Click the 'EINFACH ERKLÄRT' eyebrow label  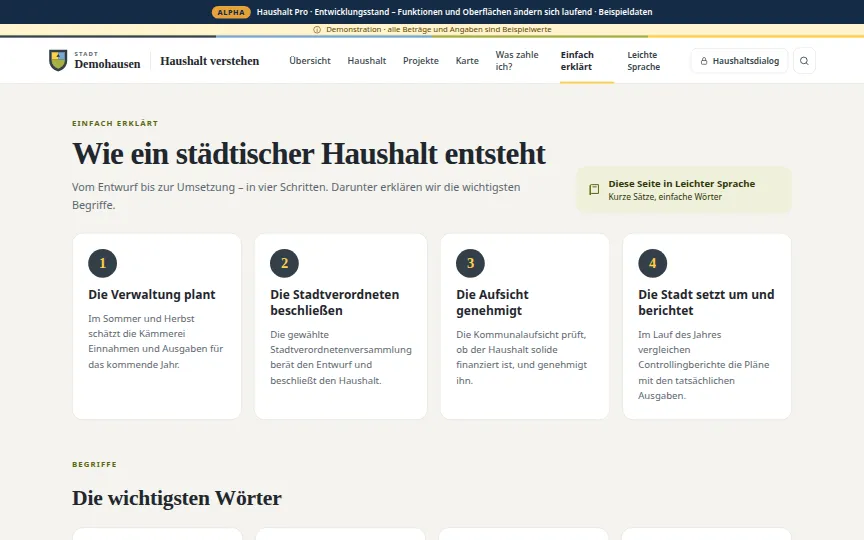pyautogui.click(x=115, y=123)
